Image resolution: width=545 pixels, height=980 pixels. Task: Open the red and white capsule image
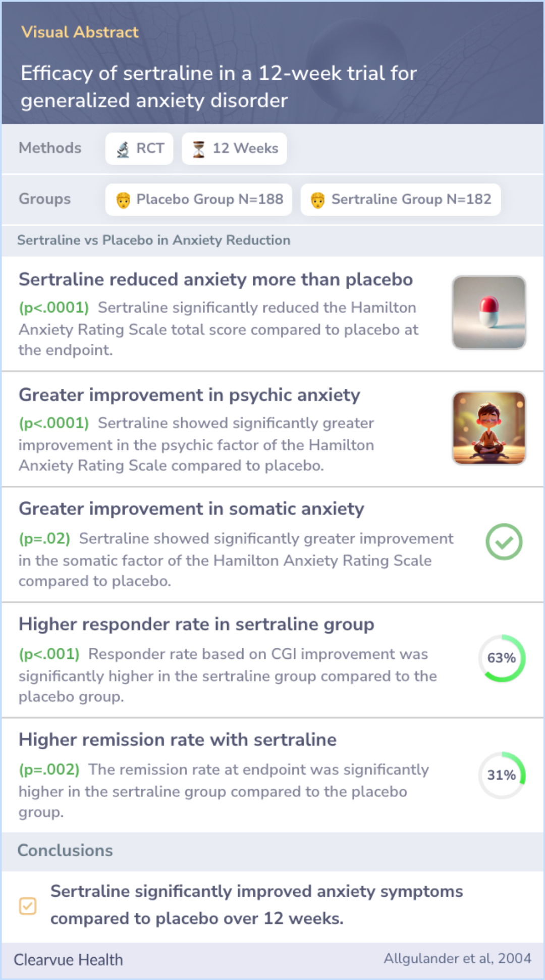[x=489, y=313]
